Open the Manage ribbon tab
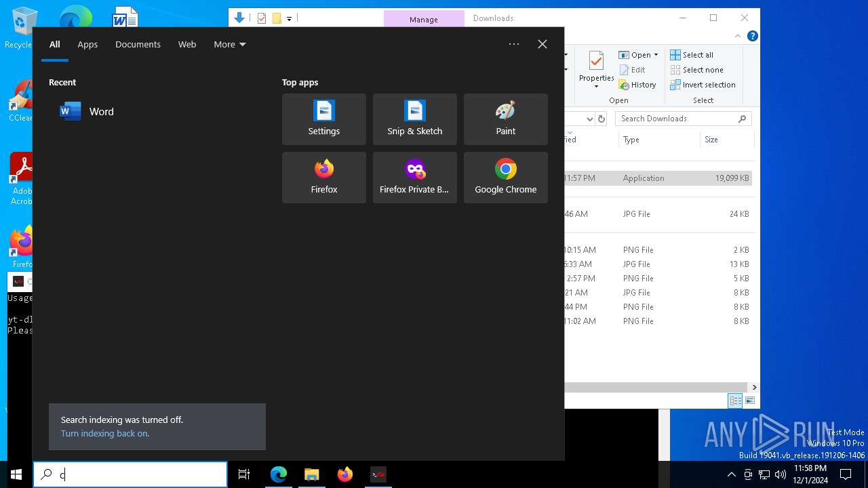Viewport: 868px width, 488px height. [x=424, y=19]
